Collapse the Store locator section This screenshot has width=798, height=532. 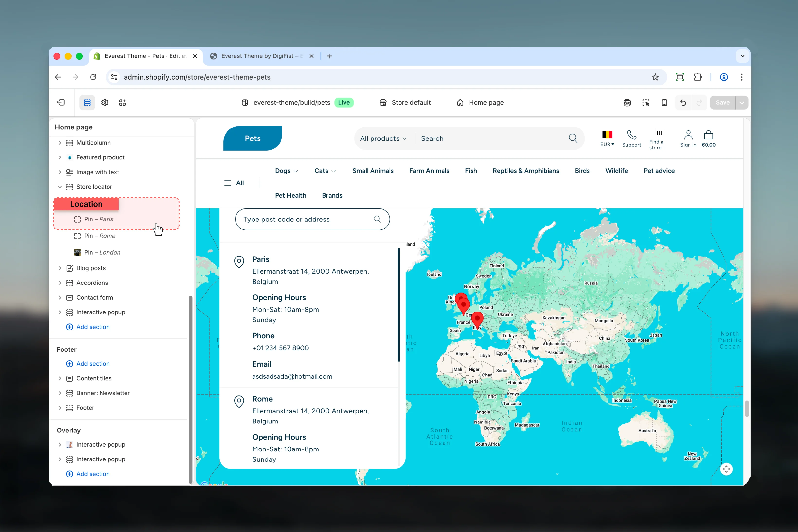[60, 187]
